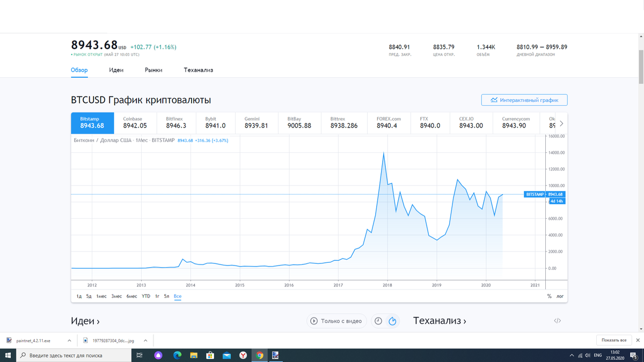
Task: Close the downloads bar
Action: coord(638,340)
